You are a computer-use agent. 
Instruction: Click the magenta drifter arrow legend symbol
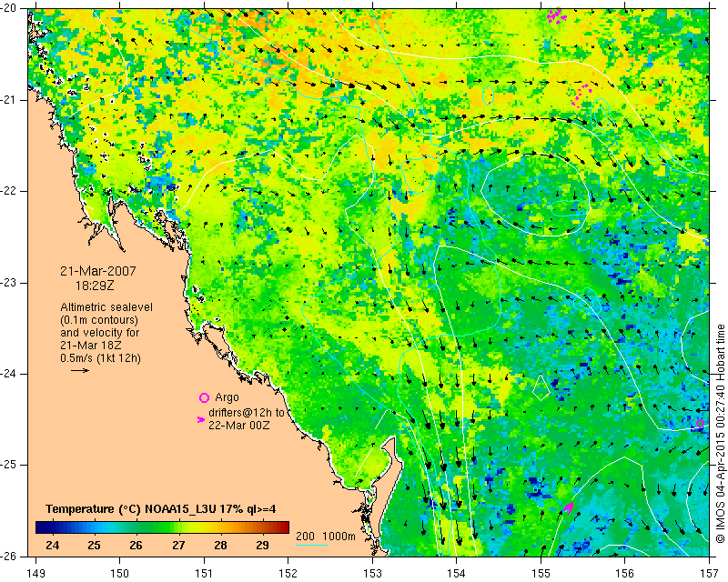click(x=201, y=419)
